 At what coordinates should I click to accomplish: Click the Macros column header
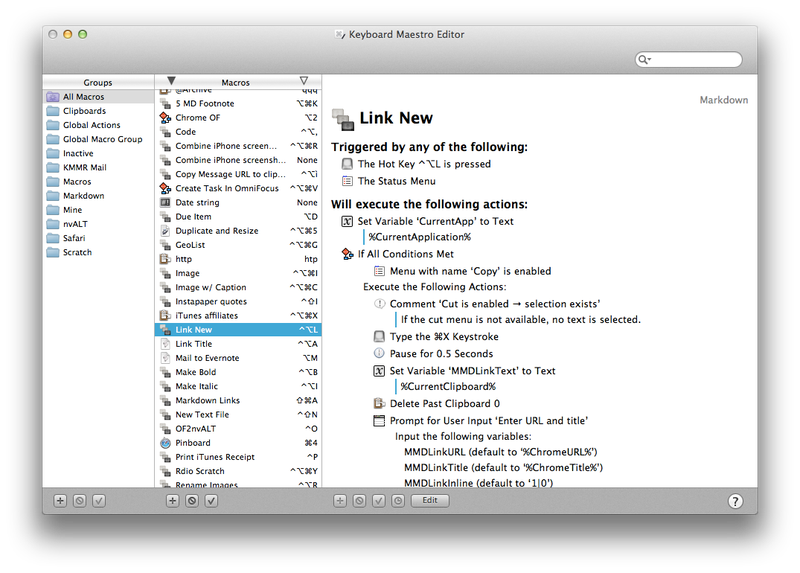[x=235, y=82]
